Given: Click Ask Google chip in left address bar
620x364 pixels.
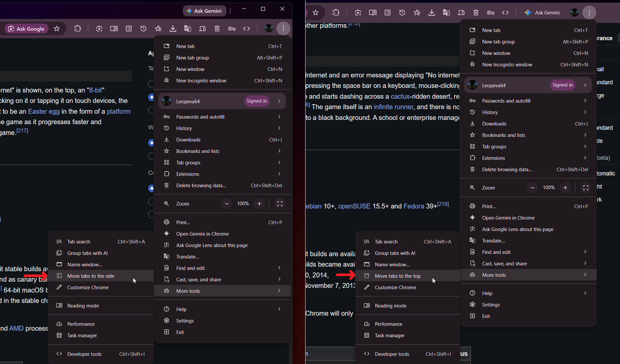Looking at the screenshot, I should [x=27, y=29].
